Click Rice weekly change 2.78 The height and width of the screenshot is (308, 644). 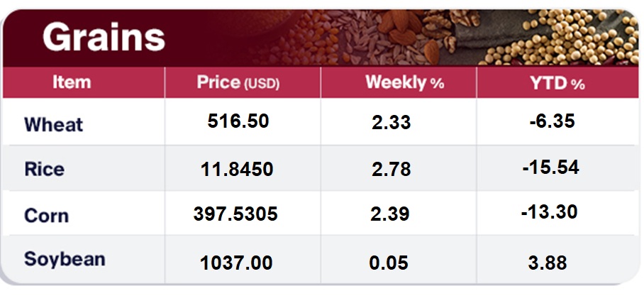[391, 170]
